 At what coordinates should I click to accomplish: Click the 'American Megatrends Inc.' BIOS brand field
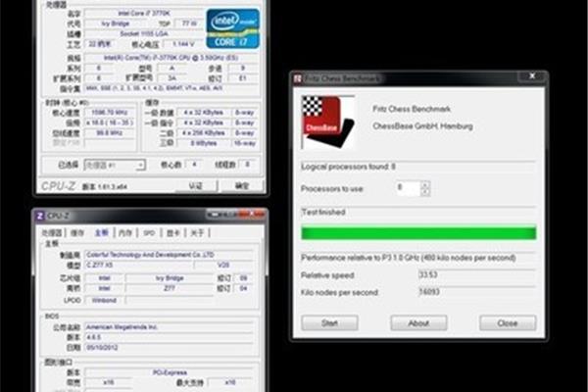click(x=169, y=327)
